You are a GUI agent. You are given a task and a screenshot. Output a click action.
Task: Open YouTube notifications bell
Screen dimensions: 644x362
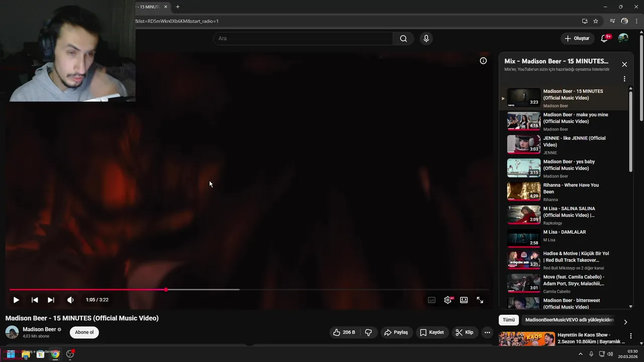[x=605, y=39]
